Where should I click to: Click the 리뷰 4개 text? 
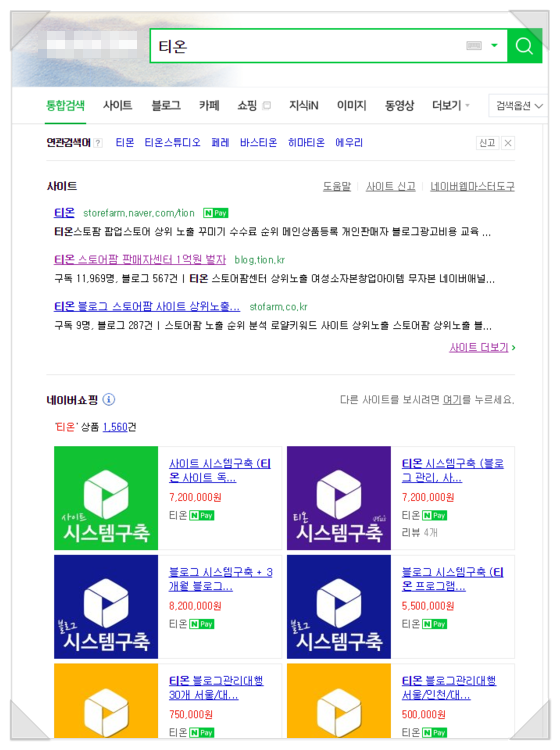coord(419,532)
